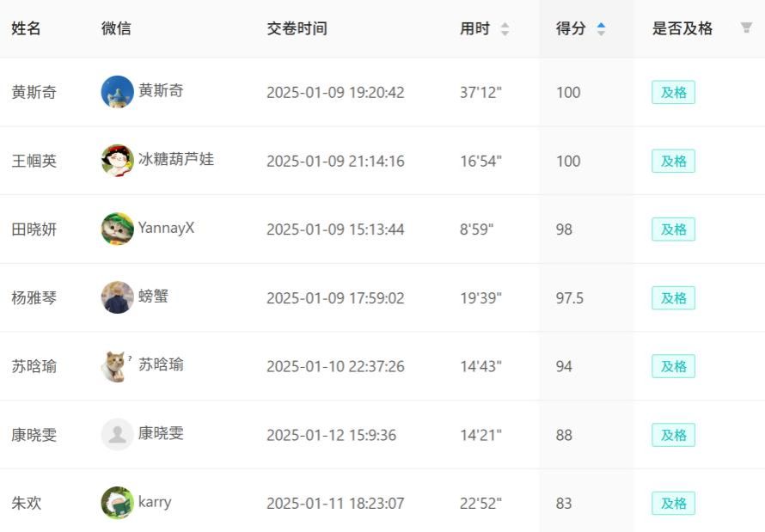
Task: Select the name 王帼英
Action: pos(34,162)
